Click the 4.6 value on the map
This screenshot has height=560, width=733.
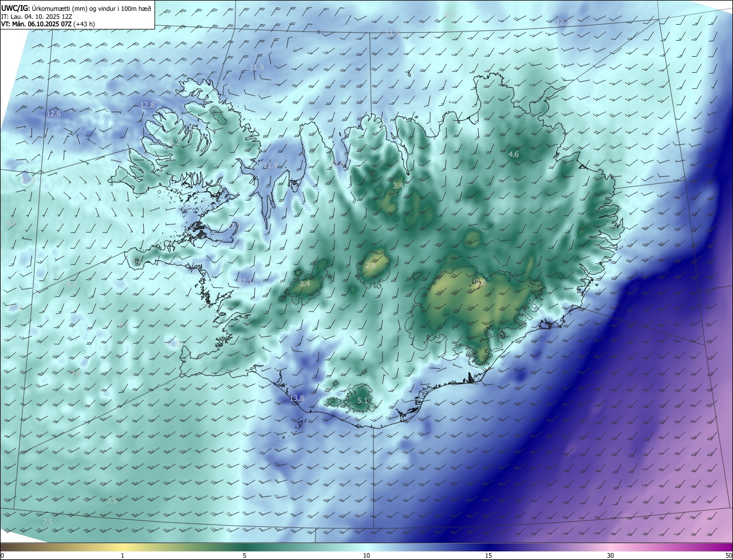[514, 155]
